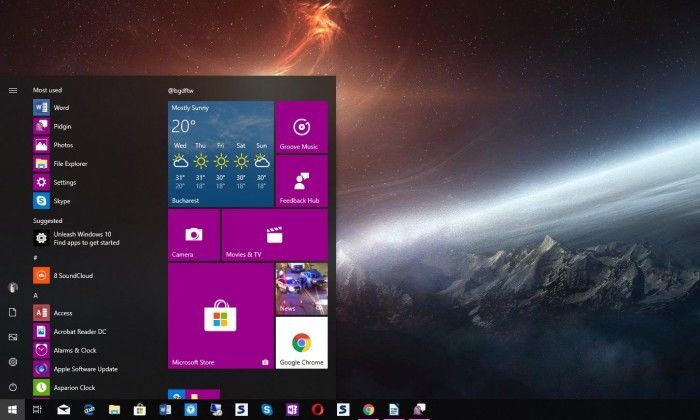Open the Camera tile
Viewport: 700px width, 420px height.
[193, 235]
